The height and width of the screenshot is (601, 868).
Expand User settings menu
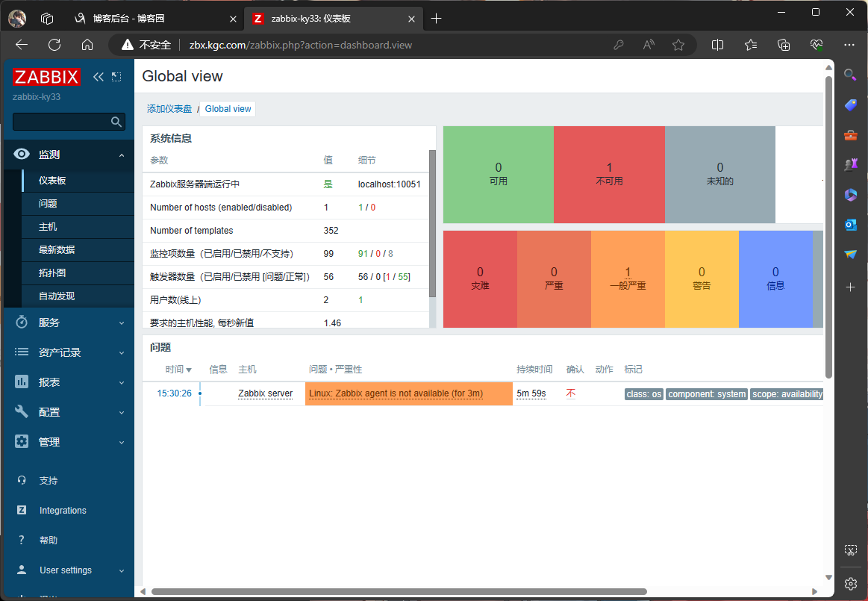click(x=69, y=570)
